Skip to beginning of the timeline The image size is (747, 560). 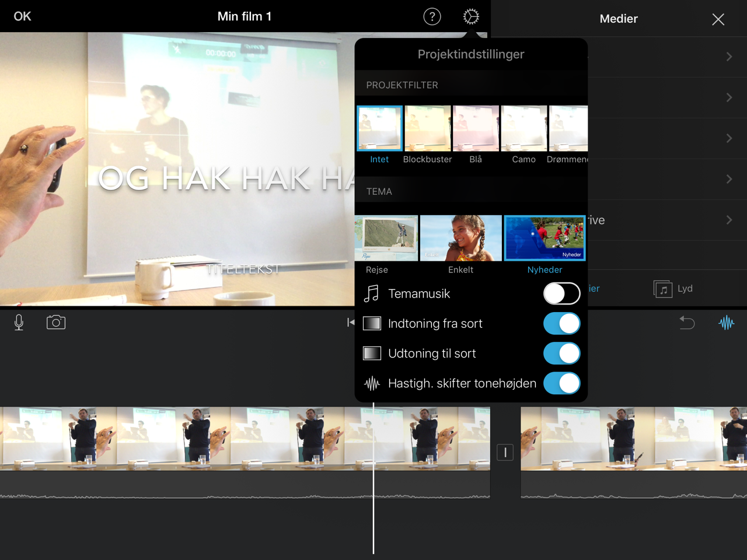[x=350, y=323]
